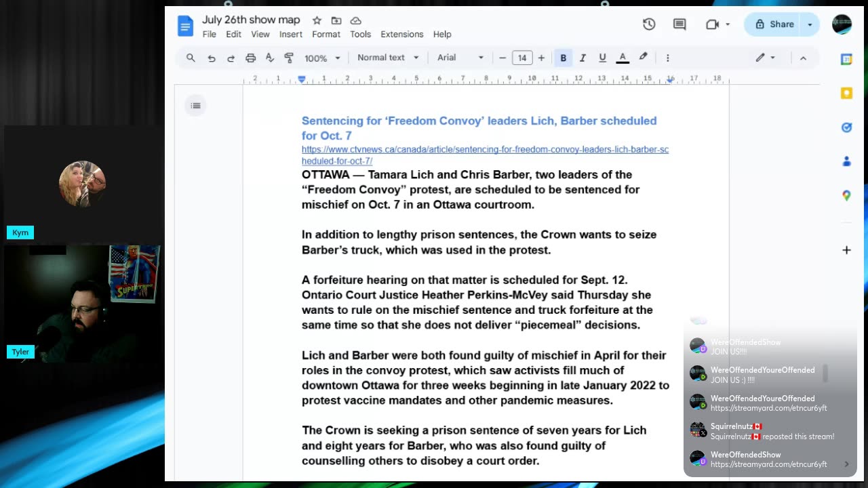
Task: Open the View menu
Action: pyautogui.click(x=260, y=34)
